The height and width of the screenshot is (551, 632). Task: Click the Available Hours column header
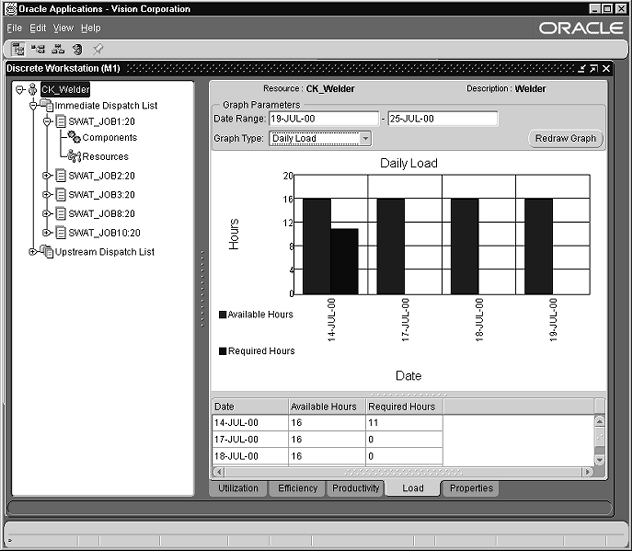pos(327,407)
